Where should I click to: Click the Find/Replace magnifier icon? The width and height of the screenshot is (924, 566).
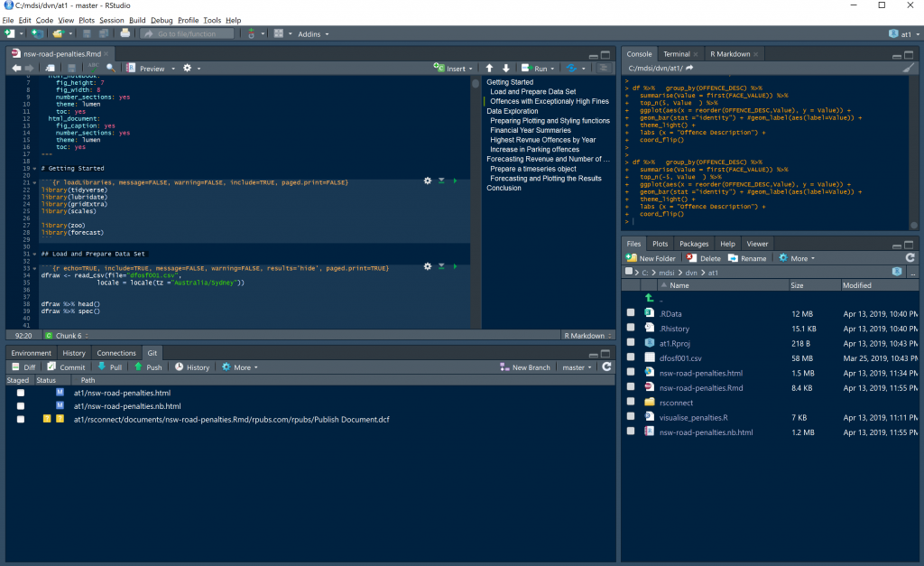(111, 69)
